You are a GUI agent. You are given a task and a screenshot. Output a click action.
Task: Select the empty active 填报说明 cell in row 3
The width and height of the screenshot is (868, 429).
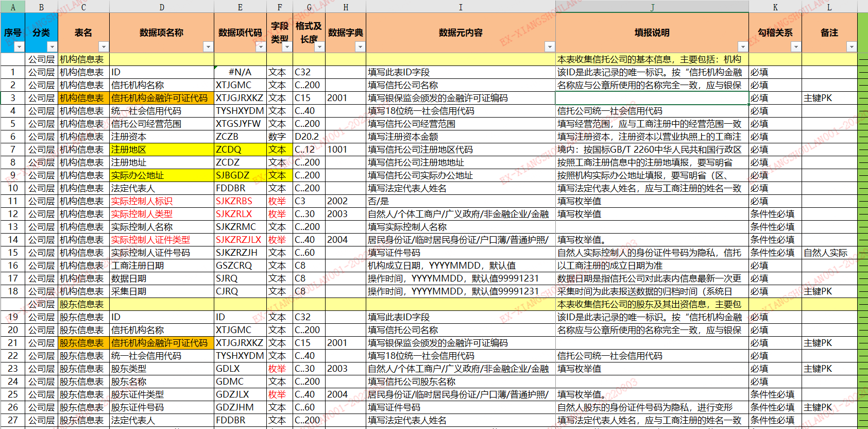tap(652, 98)
